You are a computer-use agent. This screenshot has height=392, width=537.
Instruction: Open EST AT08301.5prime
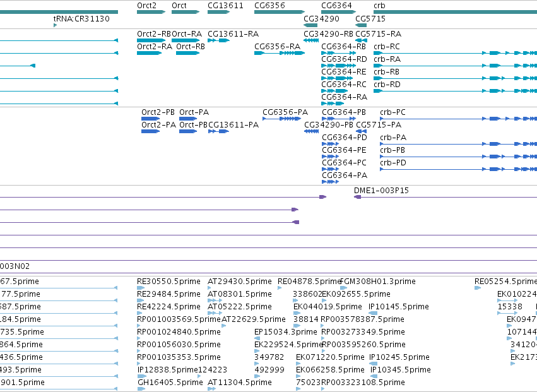[239, 294]
